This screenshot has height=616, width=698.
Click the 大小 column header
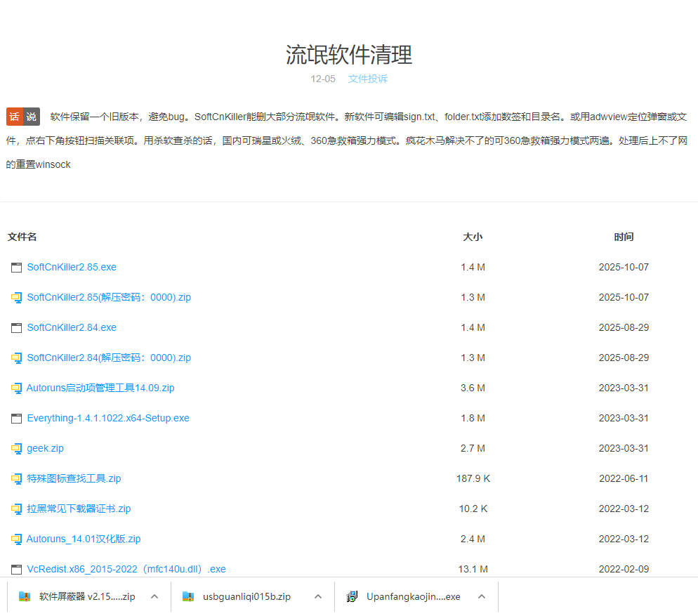point(473,237)
